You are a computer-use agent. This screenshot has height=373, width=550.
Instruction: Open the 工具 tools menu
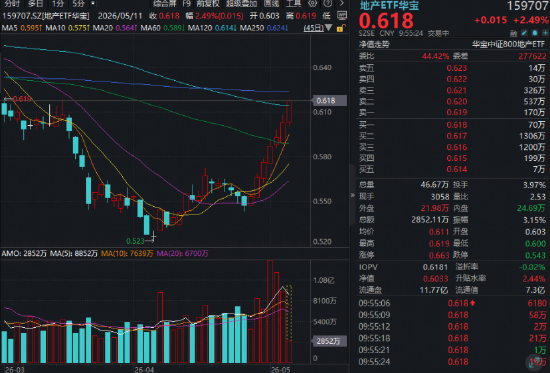pos(294,4)
